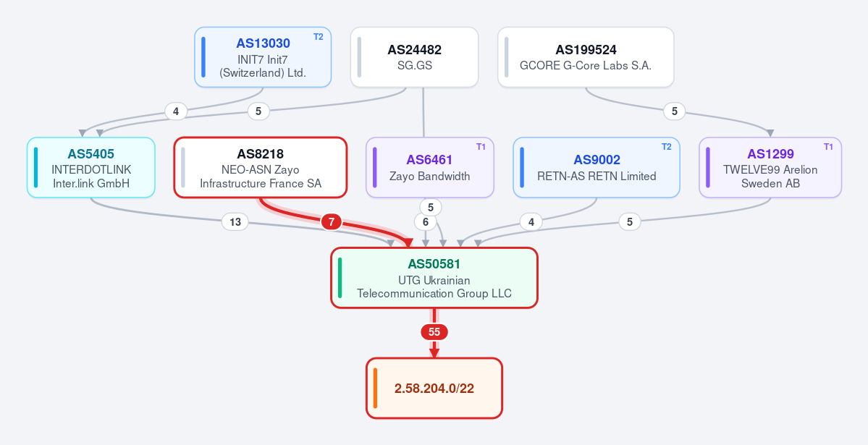
Task: Click the red edge label 55
Action: (434, 332)
